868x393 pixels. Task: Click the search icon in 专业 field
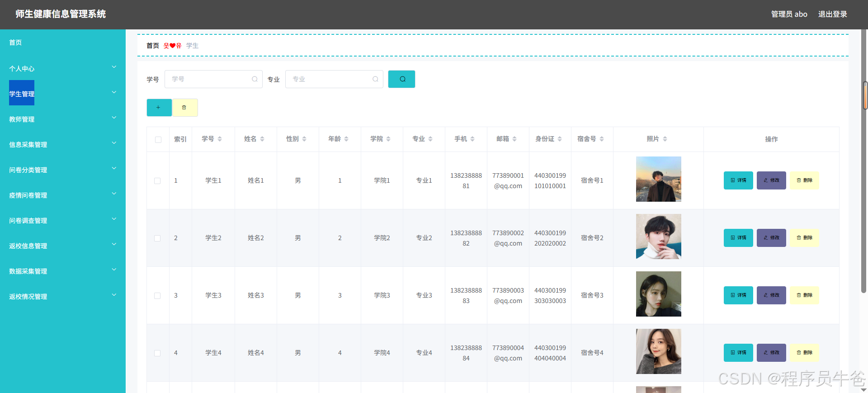[x=375, y=79]
